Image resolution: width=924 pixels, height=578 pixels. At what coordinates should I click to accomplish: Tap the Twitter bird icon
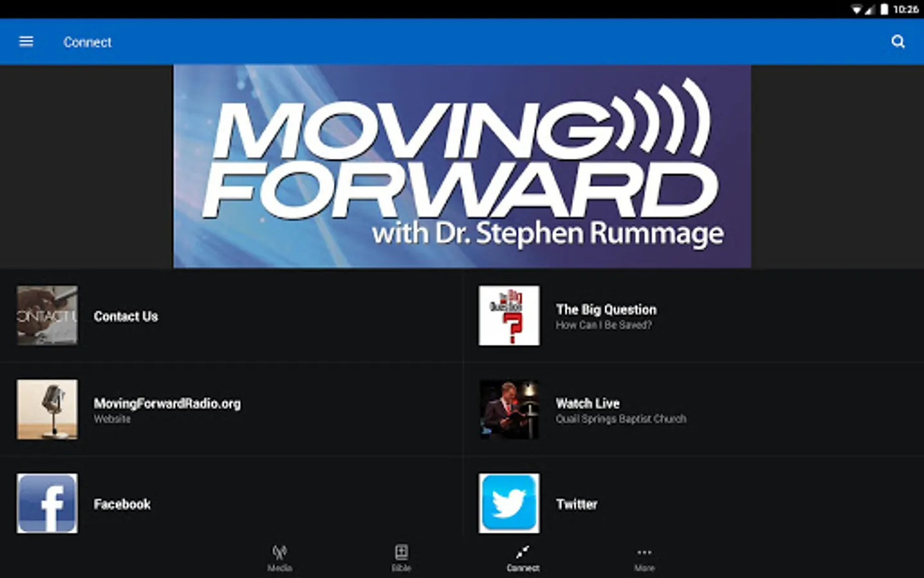click(509, 504)
